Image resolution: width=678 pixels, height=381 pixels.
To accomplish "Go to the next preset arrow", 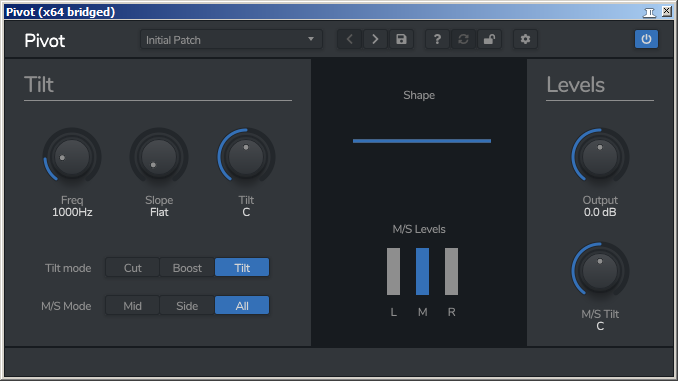I will tap(375, 39).
